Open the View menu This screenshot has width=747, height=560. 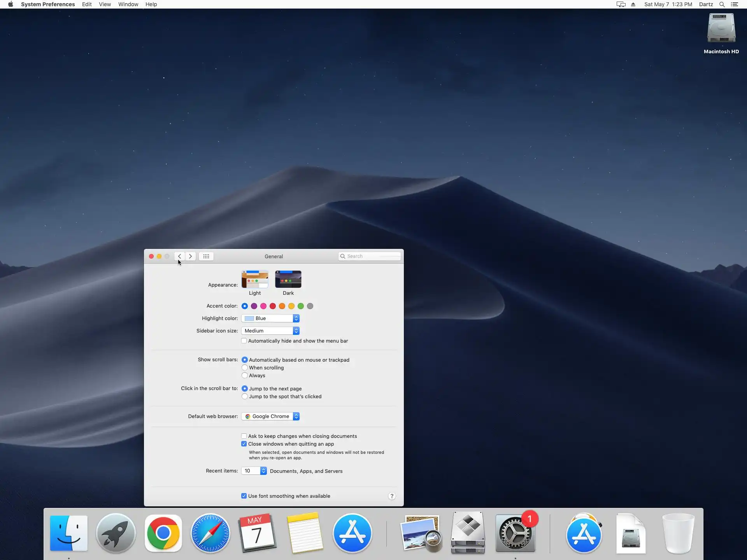pos(105,4)
